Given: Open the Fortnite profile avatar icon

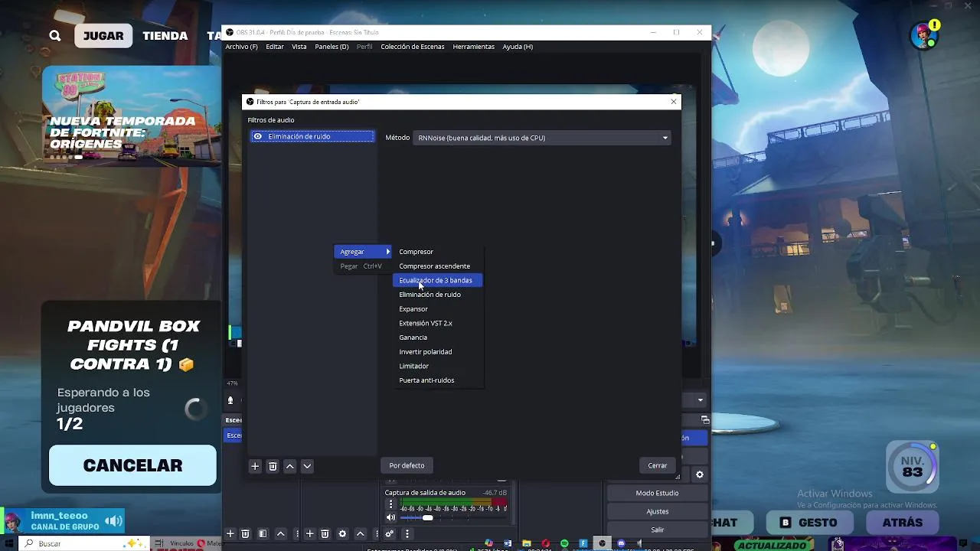Looking at the screenshot, I should tap(925, 35).
